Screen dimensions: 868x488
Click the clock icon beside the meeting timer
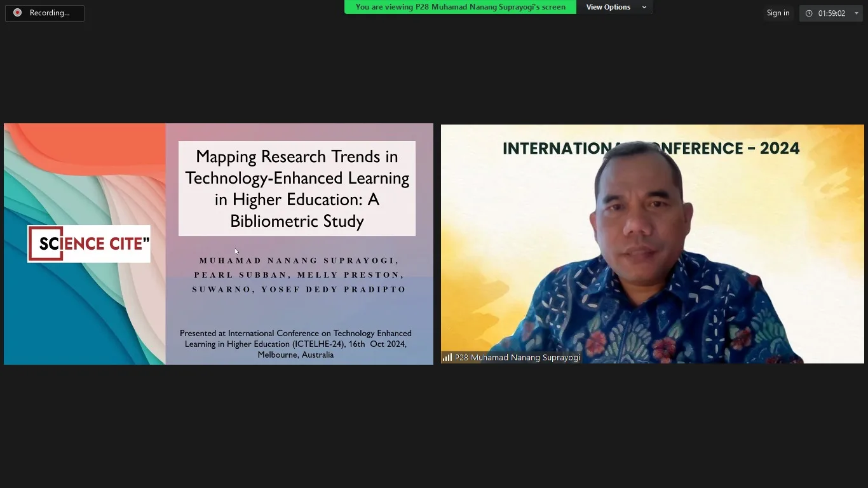coord(809,13)
